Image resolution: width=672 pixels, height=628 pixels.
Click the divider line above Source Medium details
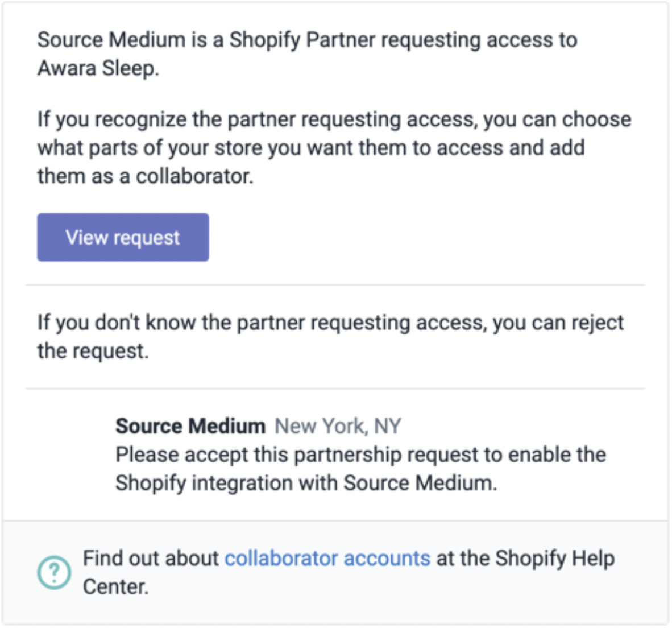335,389
